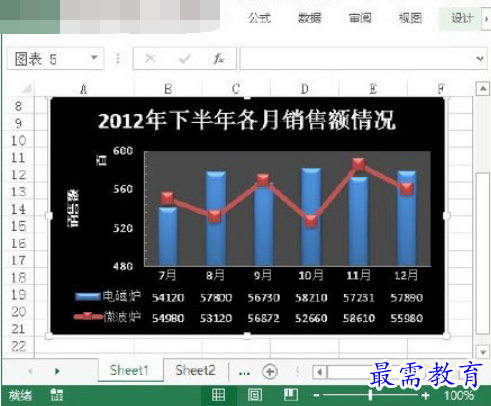This screenshot has width=491, height=406.
Task: Click the 微波炉 legend key in the data table
Action: coord(88,316)
